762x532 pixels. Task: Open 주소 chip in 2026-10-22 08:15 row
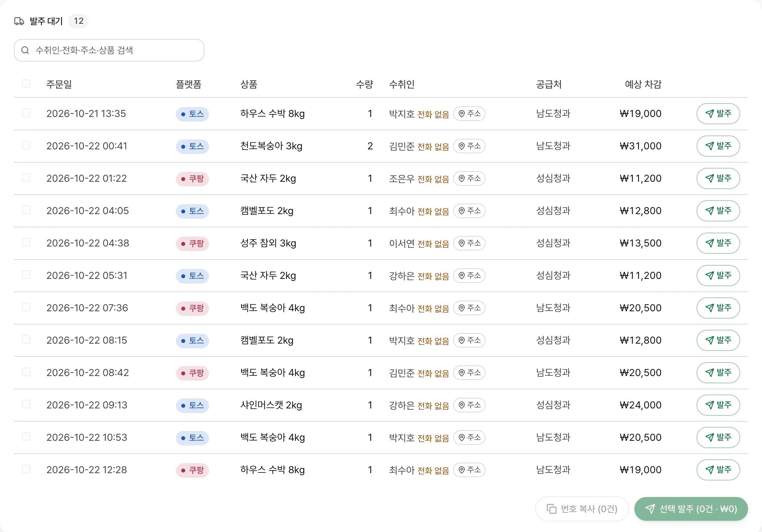tap(469, 340)
